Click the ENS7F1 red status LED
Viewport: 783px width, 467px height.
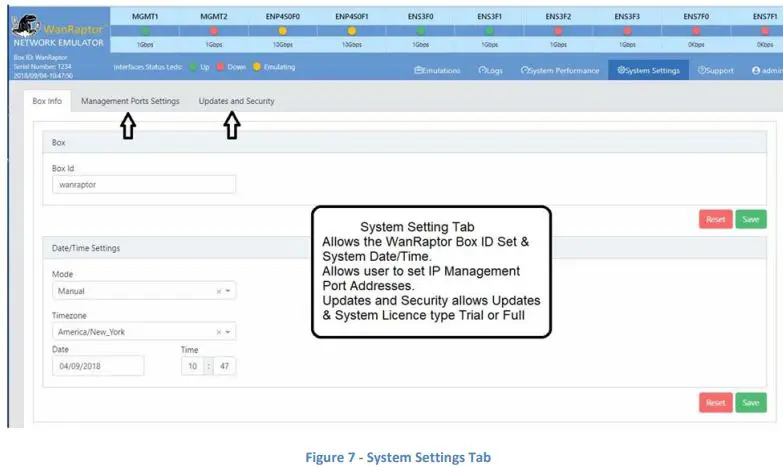coord(765,31)
